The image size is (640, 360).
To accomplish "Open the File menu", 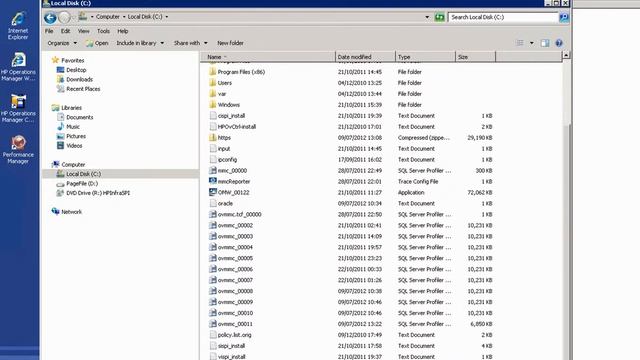I will 49,31.
